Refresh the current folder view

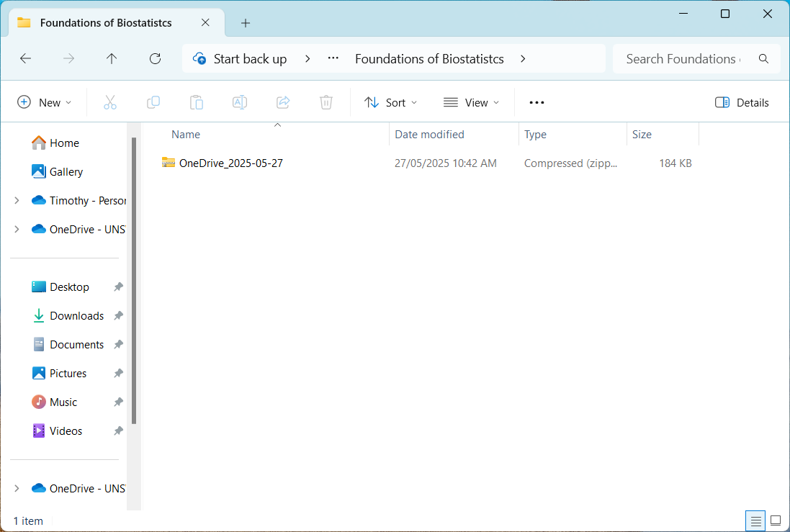(155, 59)
